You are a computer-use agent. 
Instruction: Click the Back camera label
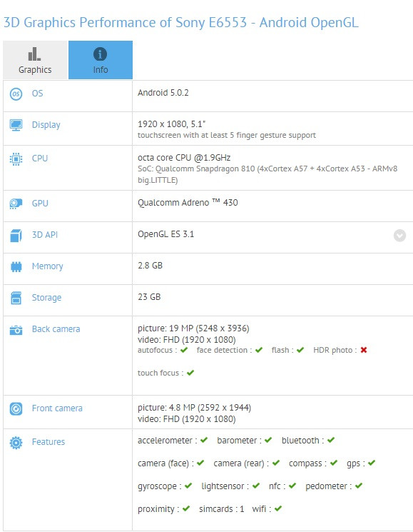(x=56, y=329)
